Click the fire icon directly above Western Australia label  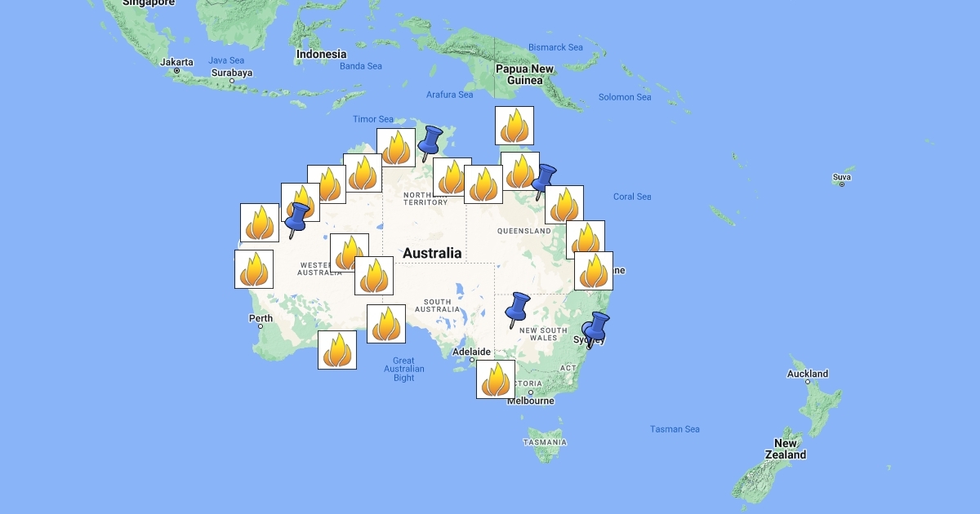tap(350, 253)
